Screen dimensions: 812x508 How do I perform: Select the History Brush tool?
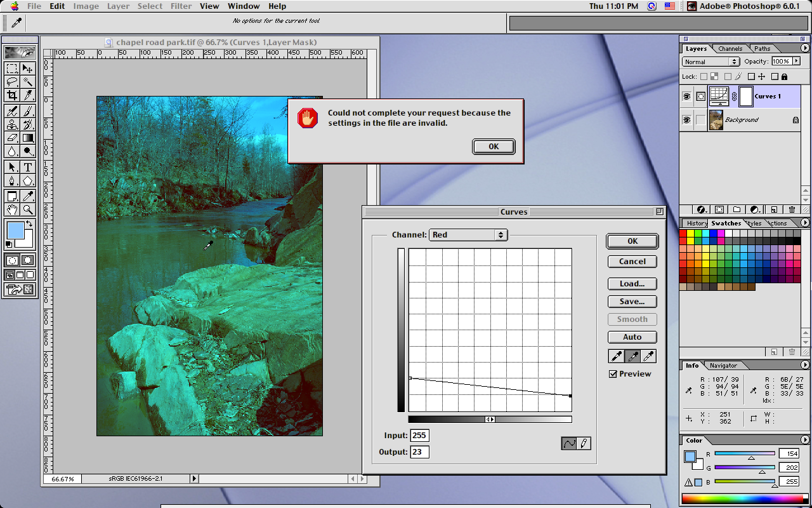coord(28,124)
